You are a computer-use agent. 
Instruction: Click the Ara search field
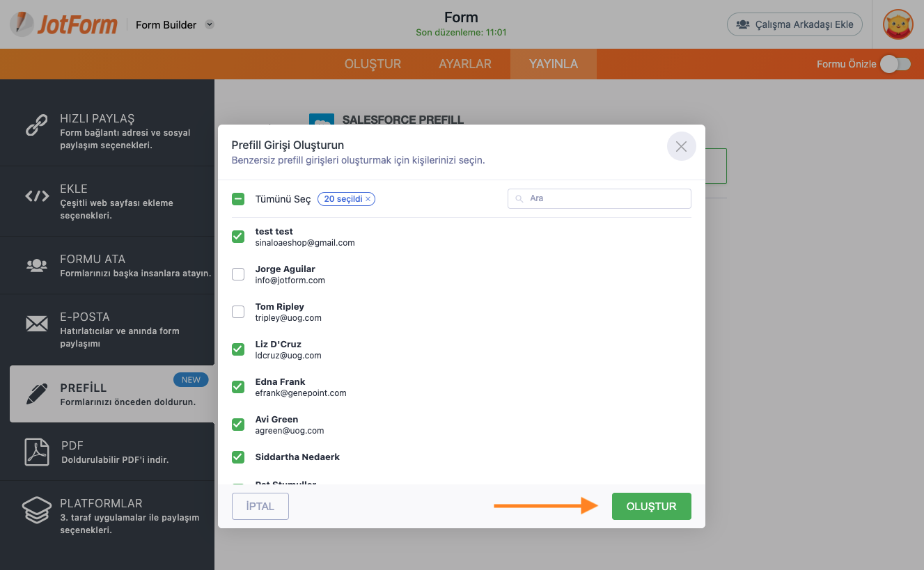point(600,198)
